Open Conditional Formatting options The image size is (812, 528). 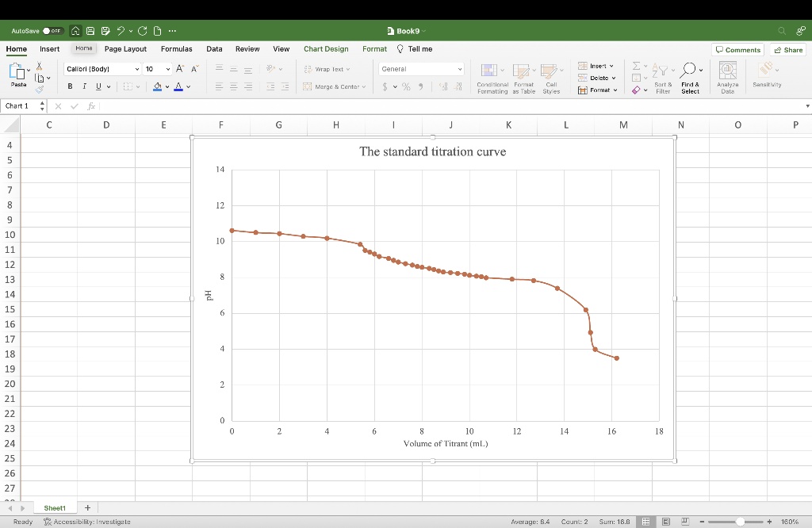(492, 77)
